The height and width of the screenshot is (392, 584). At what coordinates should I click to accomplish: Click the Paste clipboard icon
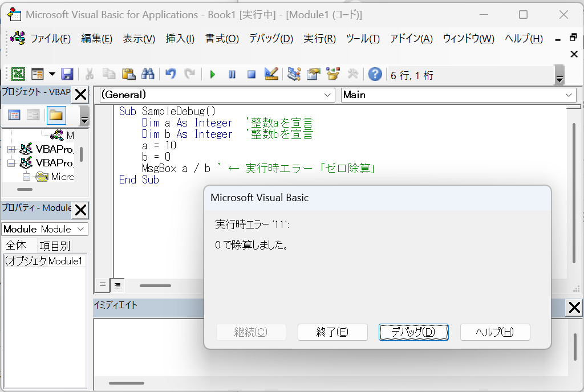pos(128,74)
